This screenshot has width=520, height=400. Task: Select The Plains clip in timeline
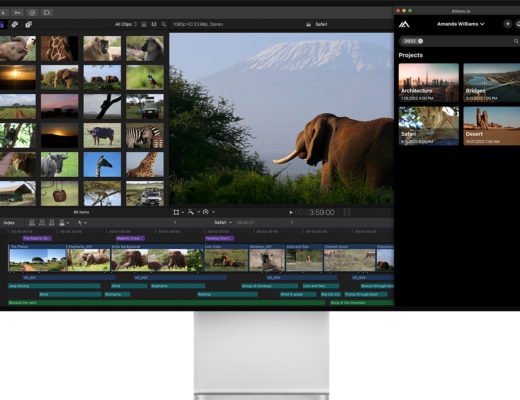(x=37, y=258)
